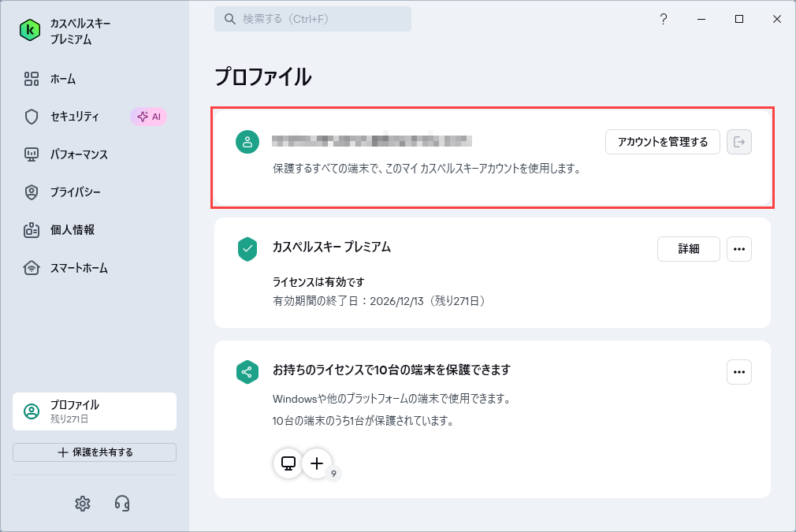Click the text 10台の端末のうち1台が保護されています
The image size is (796, 532).
[363, 421]
